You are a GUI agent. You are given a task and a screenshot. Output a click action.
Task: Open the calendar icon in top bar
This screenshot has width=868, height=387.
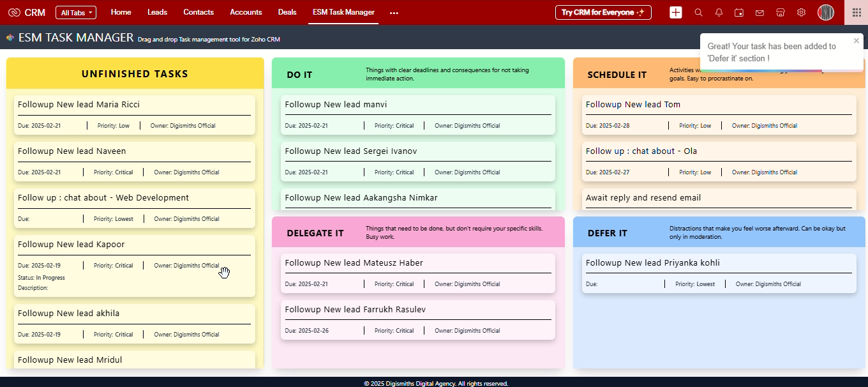coord(739,13)
